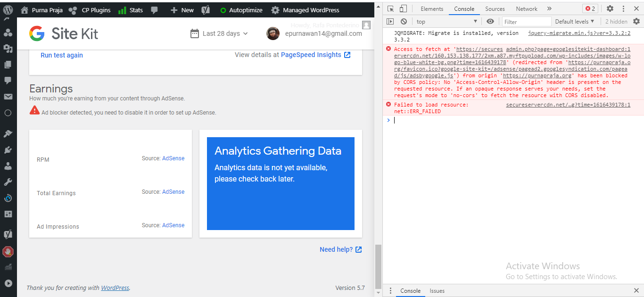Open the Yoast icon in WordPress sidebar
The height and width of the screenshot is (297, 644).
[8, 234]
